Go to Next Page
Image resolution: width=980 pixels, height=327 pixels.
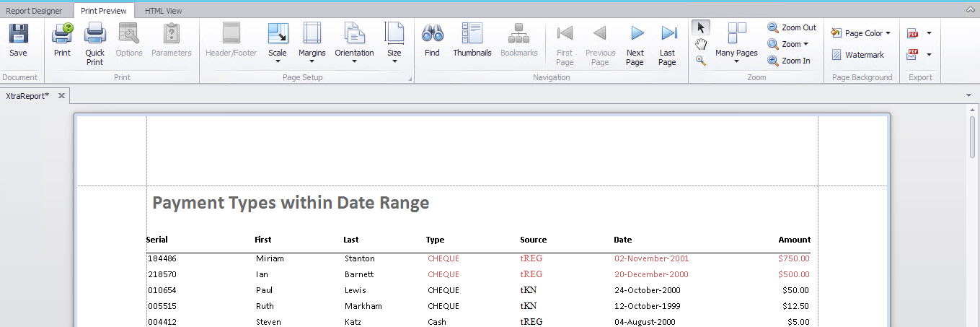click(635, 45)
